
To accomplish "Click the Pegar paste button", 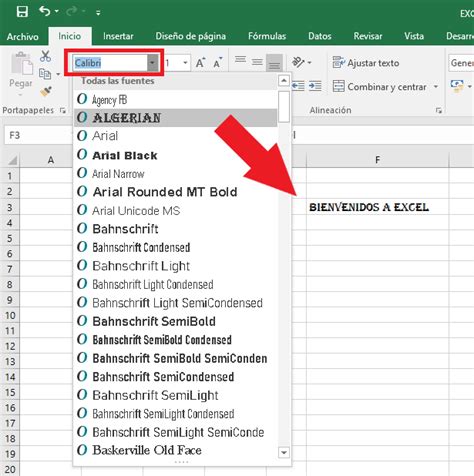I will pos(21,74).
